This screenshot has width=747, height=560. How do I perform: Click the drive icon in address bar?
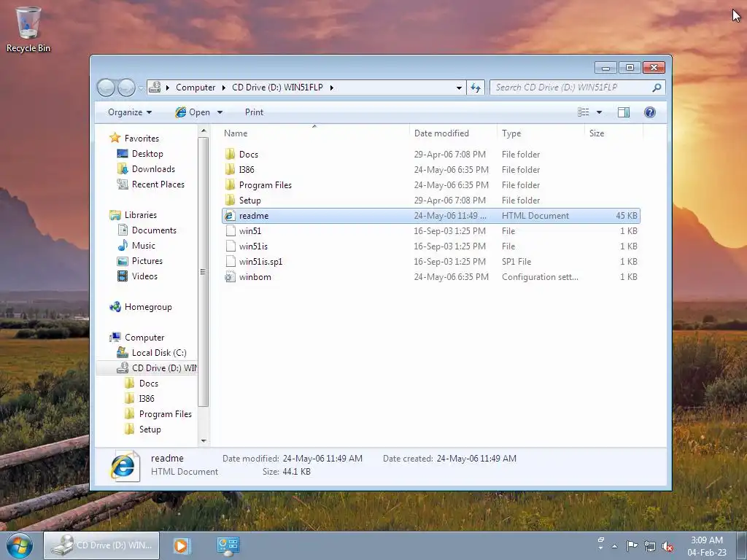click(155, 87)
